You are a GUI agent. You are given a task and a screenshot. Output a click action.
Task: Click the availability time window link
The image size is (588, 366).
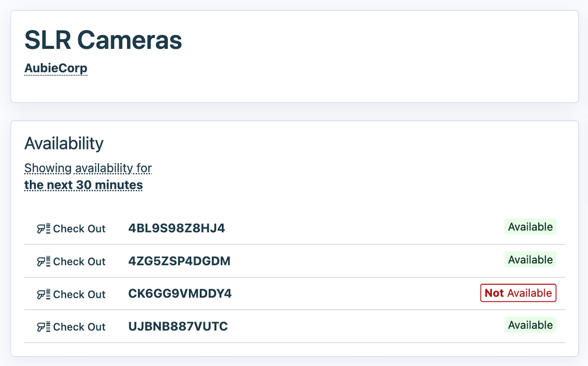88,176
